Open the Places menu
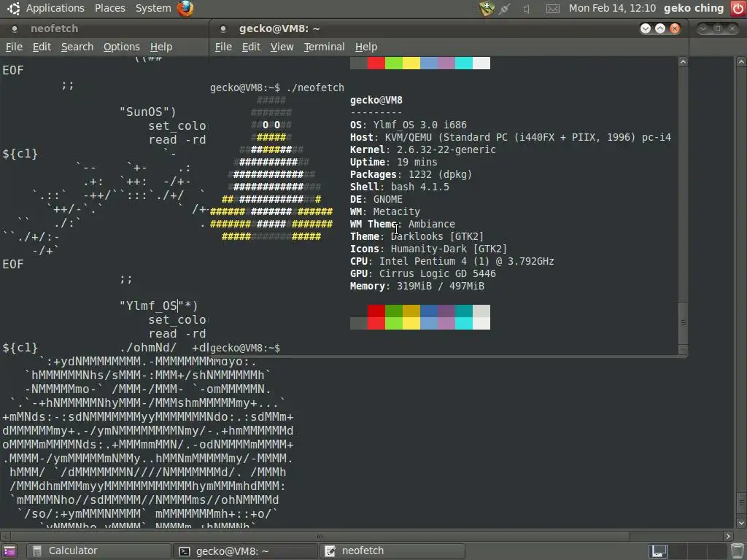Image resolution: width=747 pixels, height=560 pixels. click(x=110, y=8)
